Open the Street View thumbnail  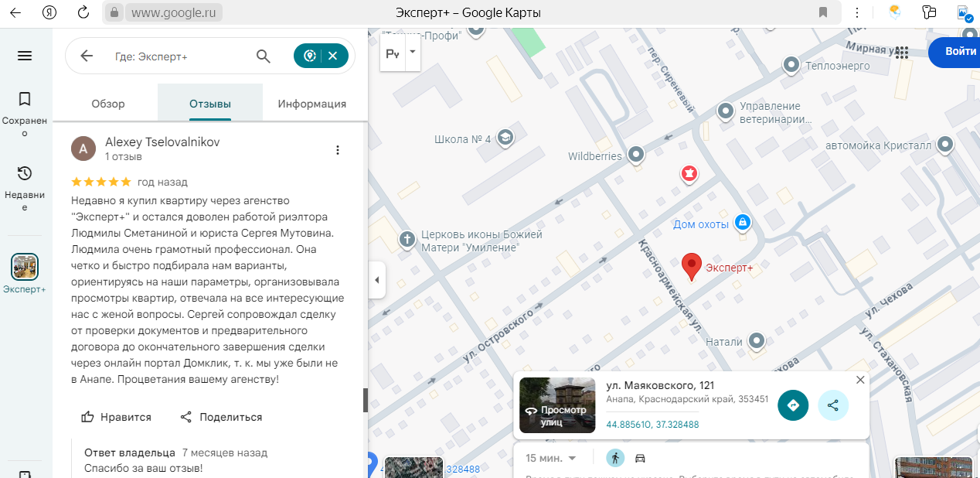click(x=557, y=405)
